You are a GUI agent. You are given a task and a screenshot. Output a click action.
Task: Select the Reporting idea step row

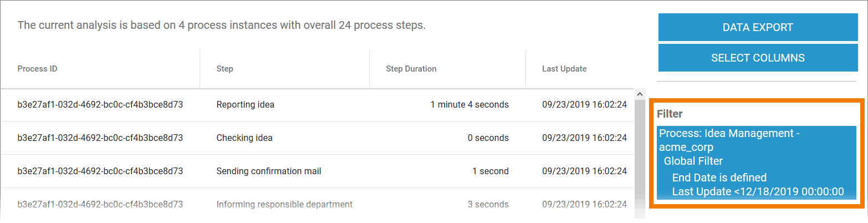245,104
